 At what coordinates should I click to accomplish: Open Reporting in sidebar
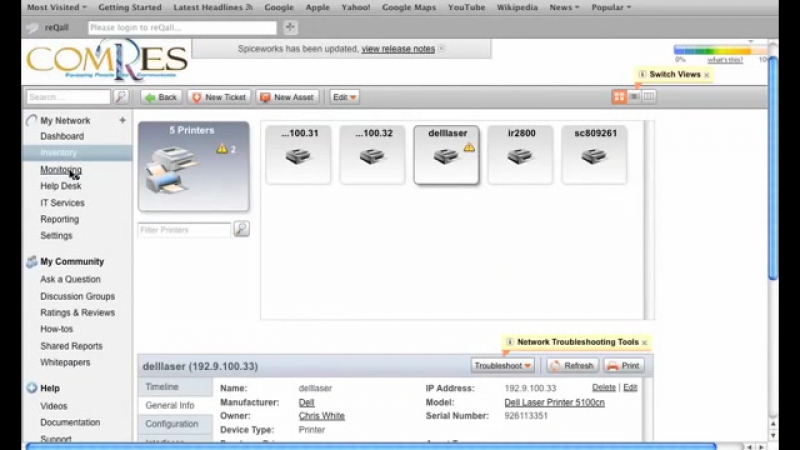click(x=60, y=219)
